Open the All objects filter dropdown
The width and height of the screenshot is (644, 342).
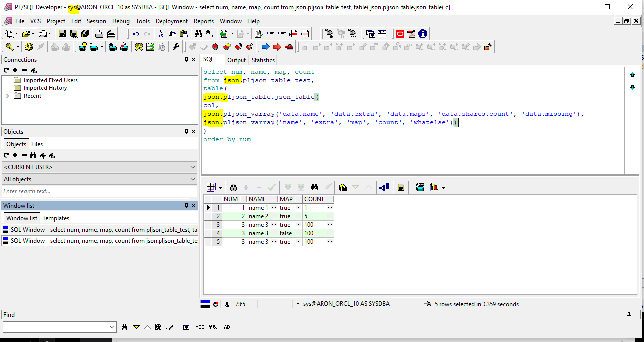pos(192,179)
